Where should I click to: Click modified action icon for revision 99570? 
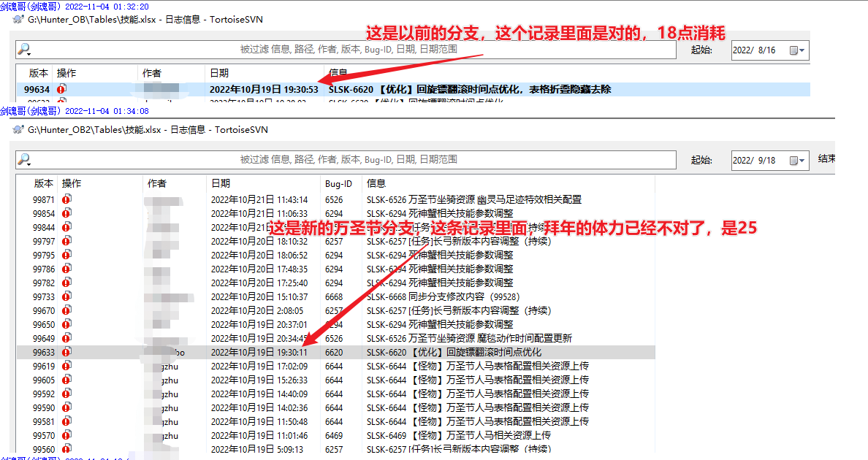pos(66,435)
